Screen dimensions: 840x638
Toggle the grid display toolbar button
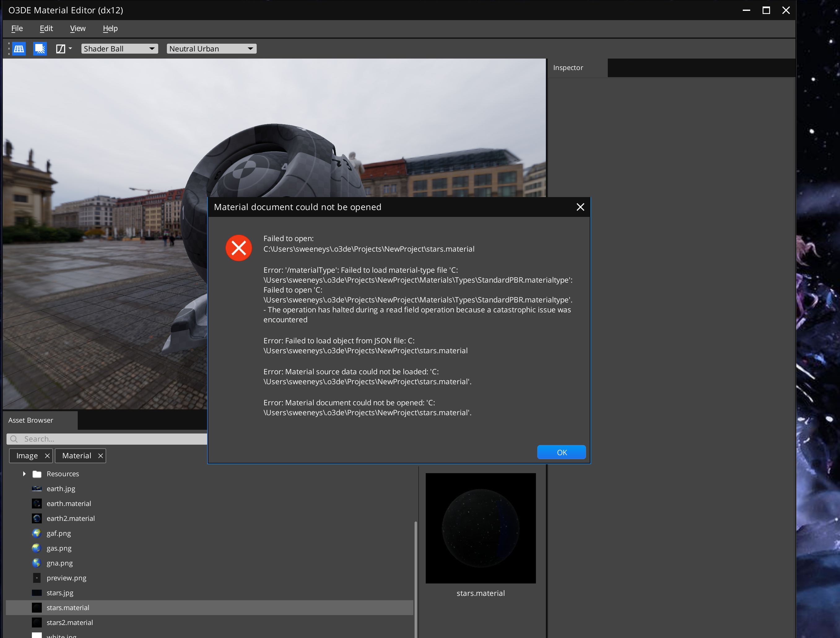[x=18, y=49]
